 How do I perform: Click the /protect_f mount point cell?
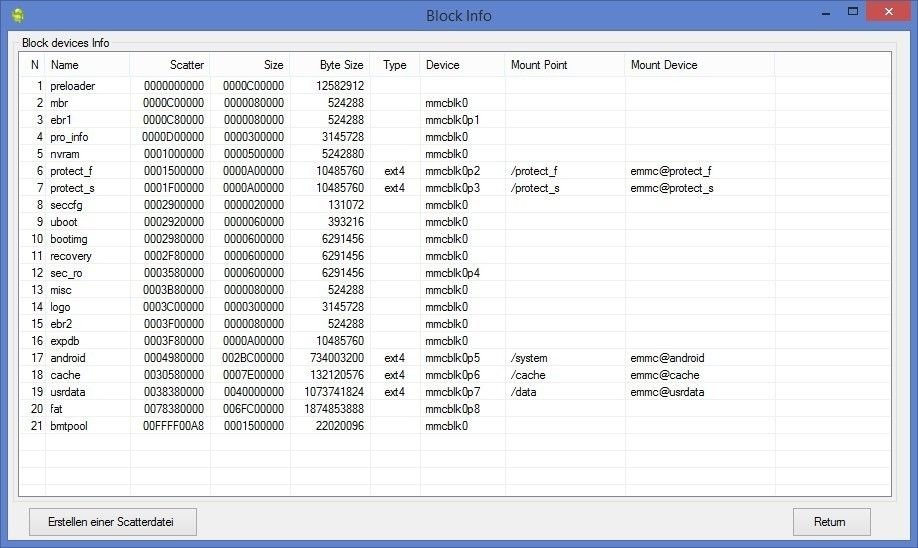point(534,171)
